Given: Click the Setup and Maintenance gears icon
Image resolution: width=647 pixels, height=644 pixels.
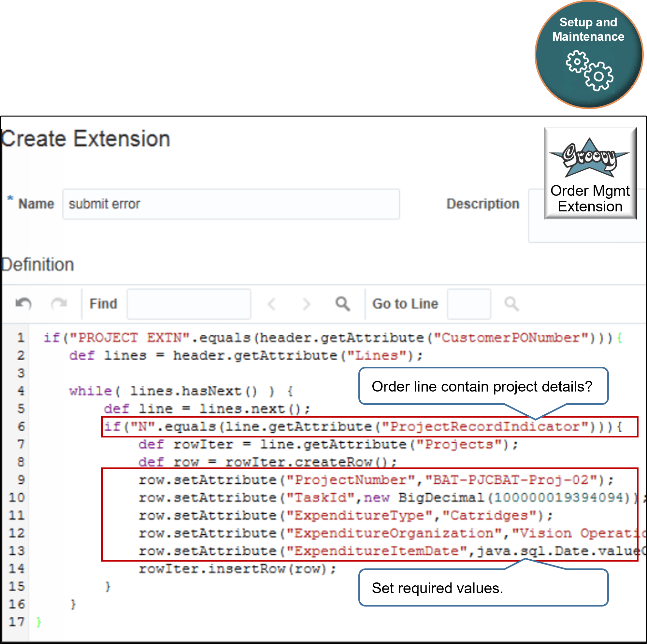Looking at the screenshot, I should pyautogui.click(x=589, y=70).
